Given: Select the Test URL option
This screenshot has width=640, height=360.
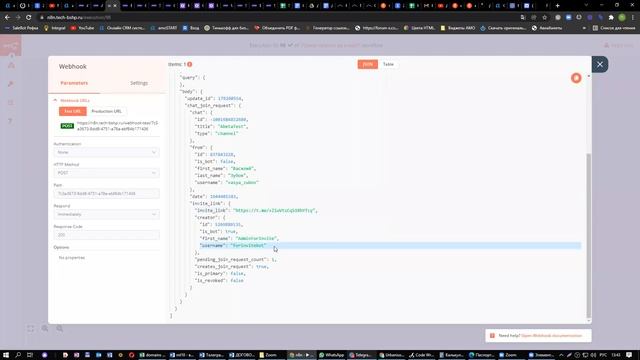Looking at the screenshot, I should tap(73, 111).
